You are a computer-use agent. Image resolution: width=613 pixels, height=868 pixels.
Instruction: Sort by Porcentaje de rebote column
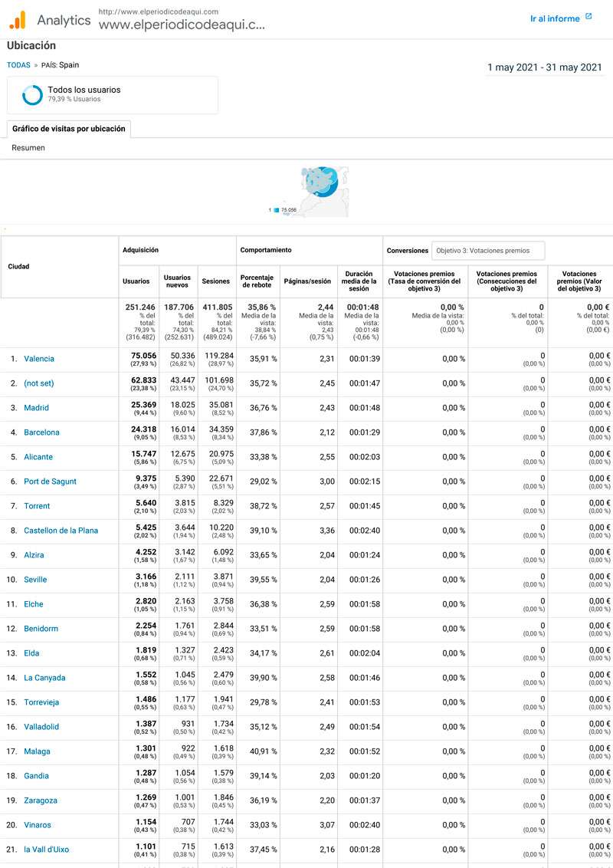pos(257,281)
